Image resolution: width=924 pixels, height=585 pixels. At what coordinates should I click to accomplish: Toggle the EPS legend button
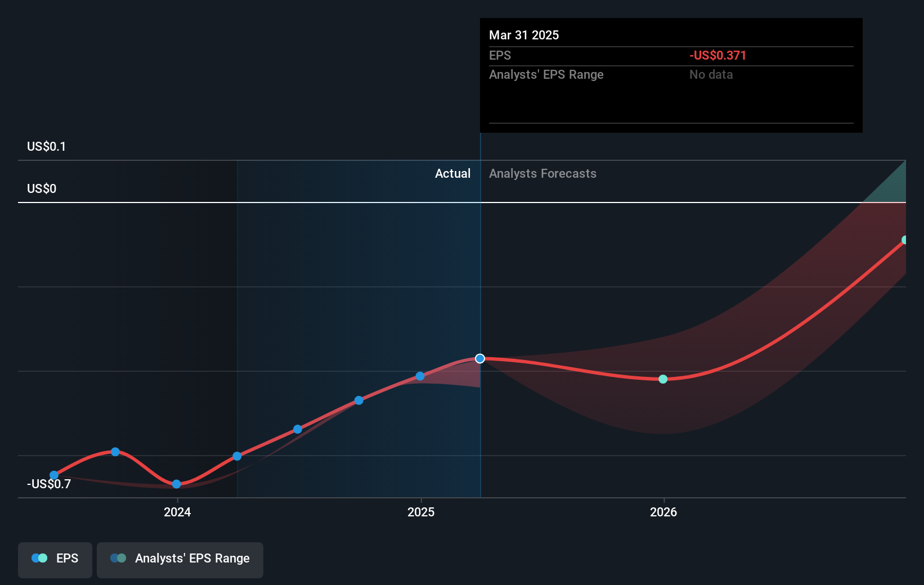click(55, 560)
